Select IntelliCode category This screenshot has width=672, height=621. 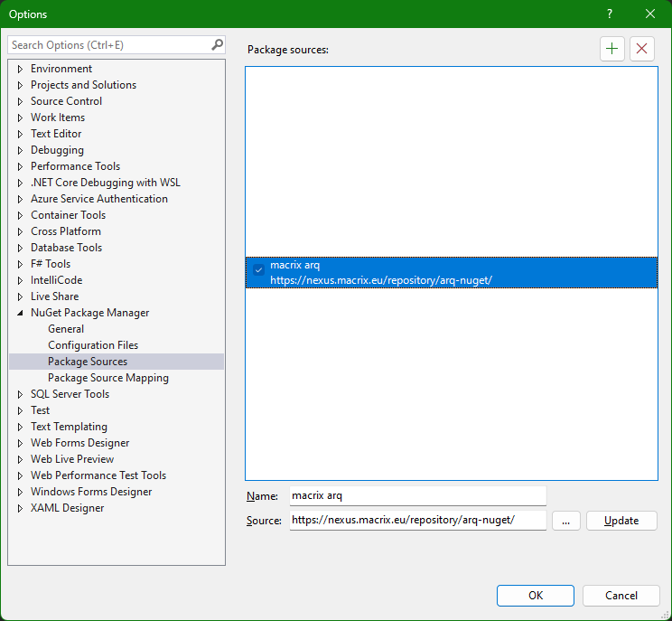[56, 280]
